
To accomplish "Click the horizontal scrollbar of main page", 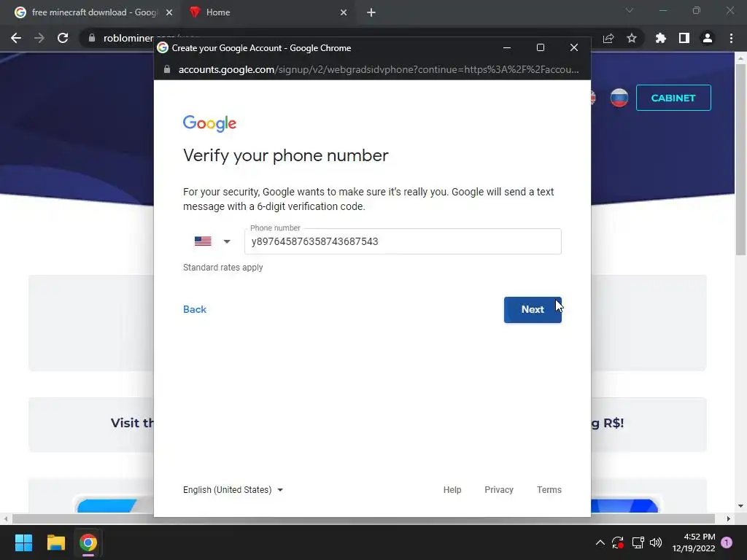I will (363, 518).
